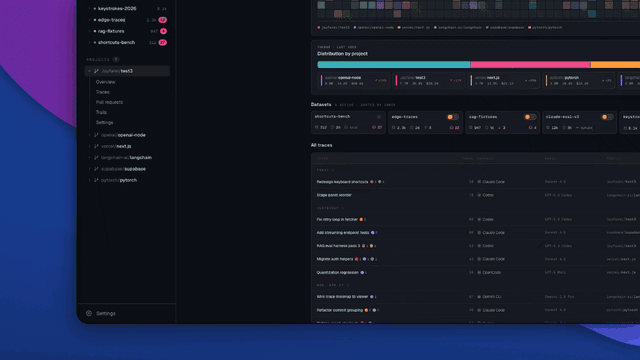This screenshot has width=640, height=360.
Task: Click purple marker next to Quantization regression
Action: click(x=362, y=273)
